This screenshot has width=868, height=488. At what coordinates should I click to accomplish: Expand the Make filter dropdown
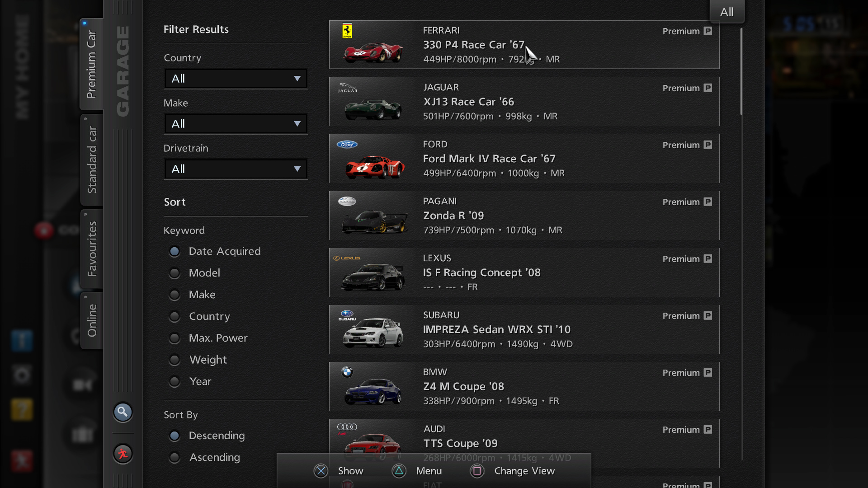click(236, 124)
